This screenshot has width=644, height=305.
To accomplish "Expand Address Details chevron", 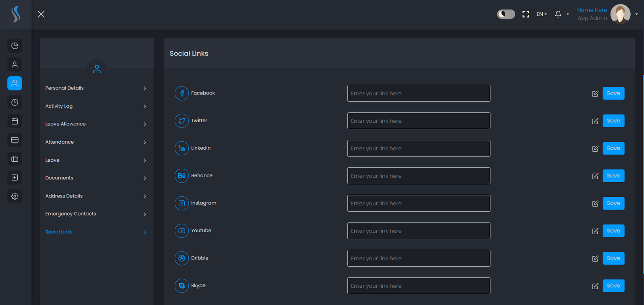I will click(x=145, y=196).
